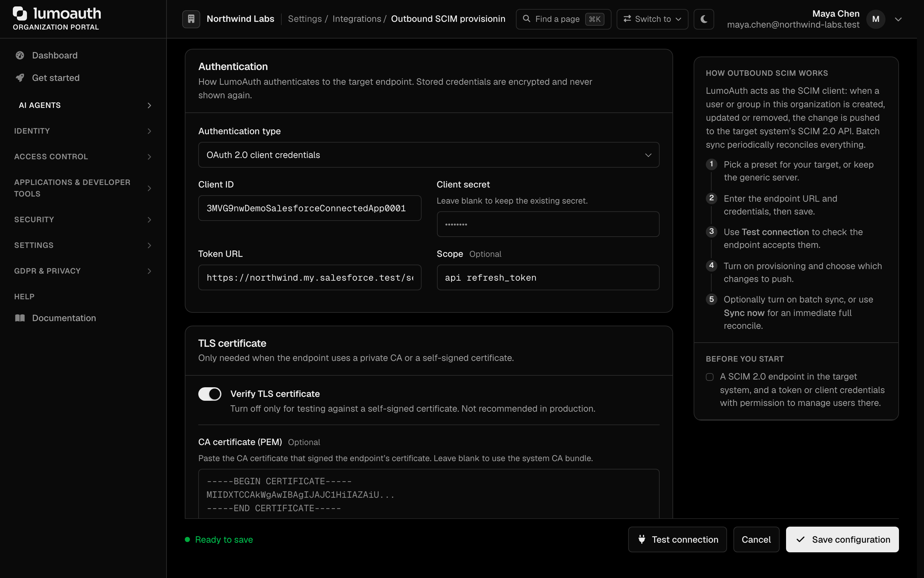Go to Integrations breadcrumb
The image size is (924, 578).
click(357, 19)
